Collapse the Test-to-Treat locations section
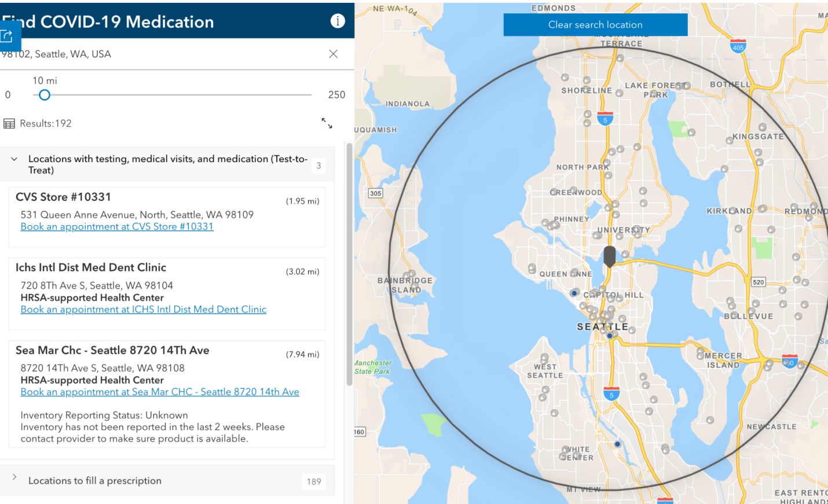The height and width of the screenshot is (504, 828). [14, 159]
